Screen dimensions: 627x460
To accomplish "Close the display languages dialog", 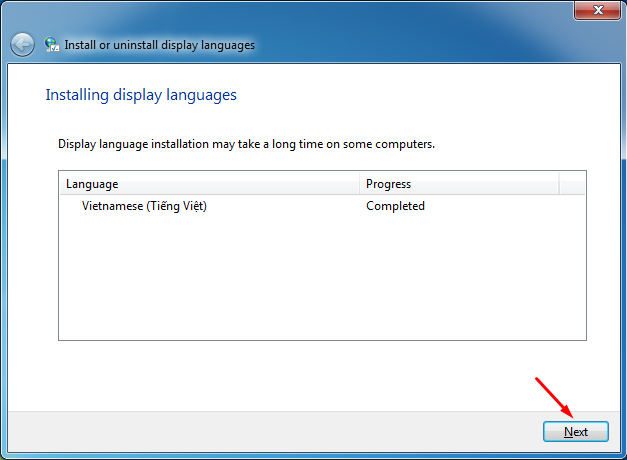I will click(x=599, y=10).
